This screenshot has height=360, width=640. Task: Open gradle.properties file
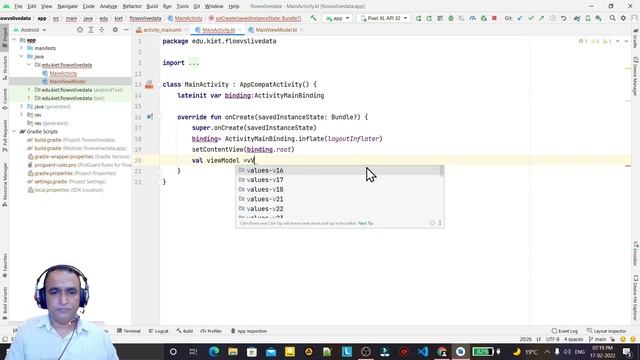coord(72,173)
